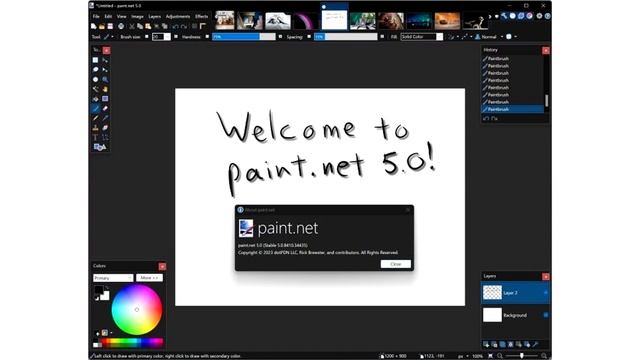The width and height of the screenshot is (640, 360).
Task: Click the Redo arrow in the toolbar
Action: 184,26
